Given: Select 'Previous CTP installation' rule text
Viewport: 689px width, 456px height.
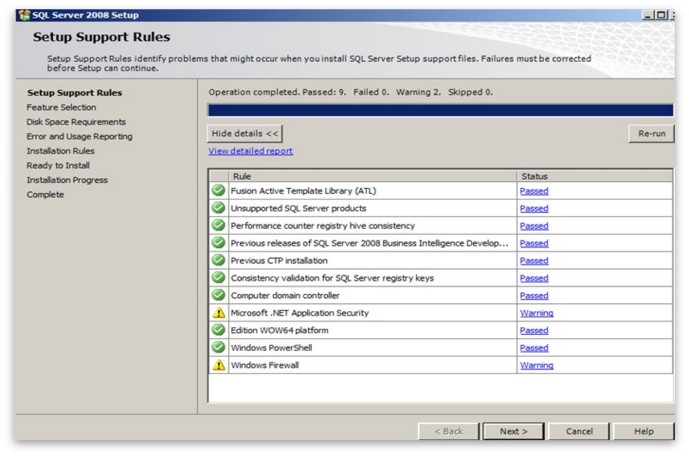Looking at the screenshot, I should (279, 261).
